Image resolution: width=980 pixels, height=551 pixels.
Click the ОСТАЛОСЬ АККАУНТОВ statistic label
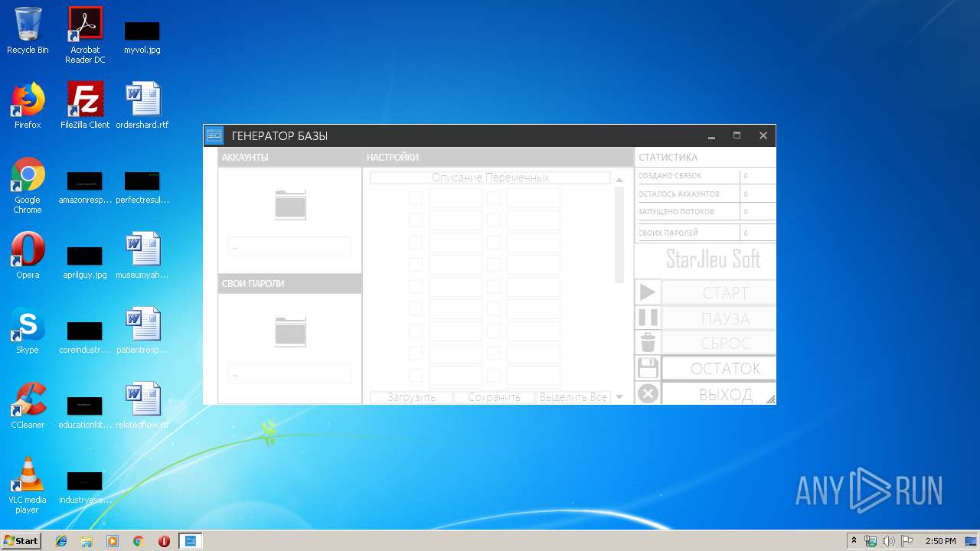[679, 194]
